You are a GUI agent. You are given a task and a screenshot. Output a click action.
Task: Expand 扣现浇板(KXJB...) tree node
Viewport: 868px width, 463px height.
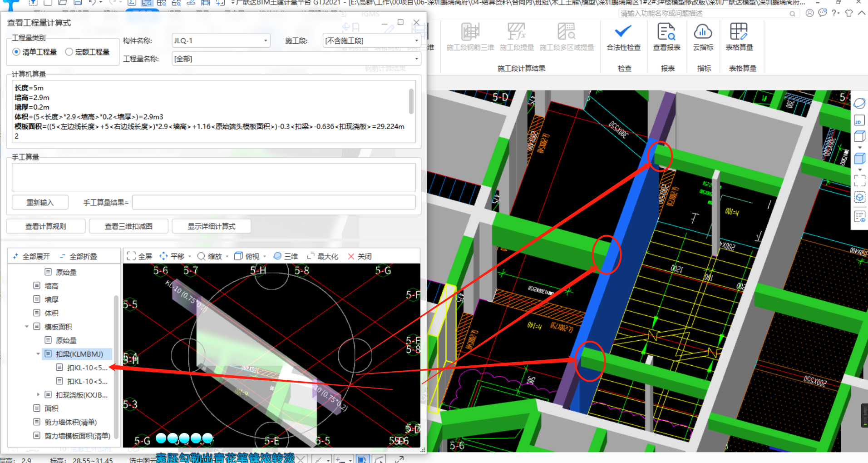coord(38,395)
